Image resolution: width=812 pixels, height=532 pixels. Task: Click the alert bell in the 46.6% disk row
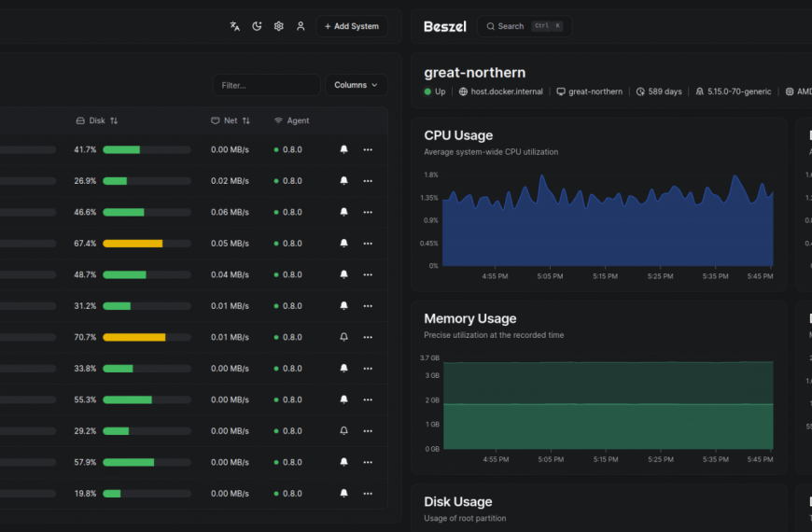[x=343, y=212]
